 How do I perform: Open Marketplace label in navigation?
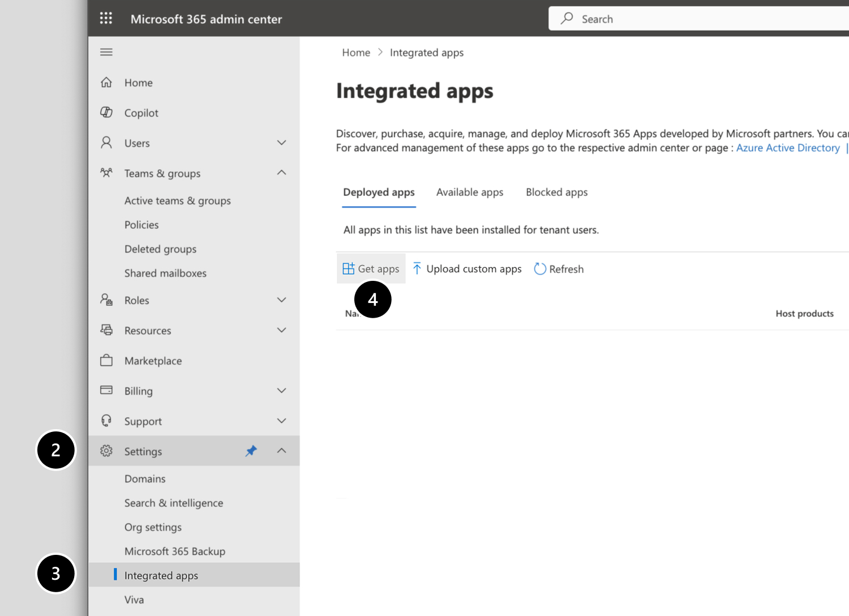pos(153,361)
